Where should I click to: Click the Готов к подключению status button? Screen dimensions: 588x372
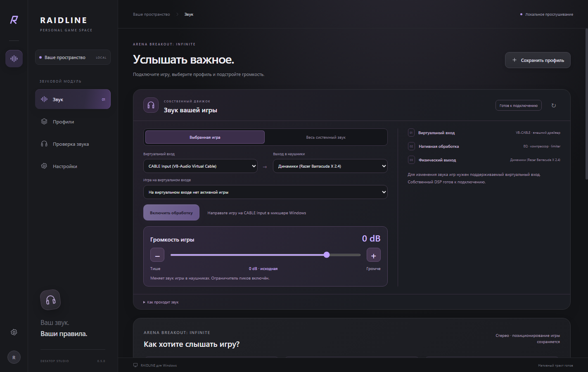tap(519, 106)
